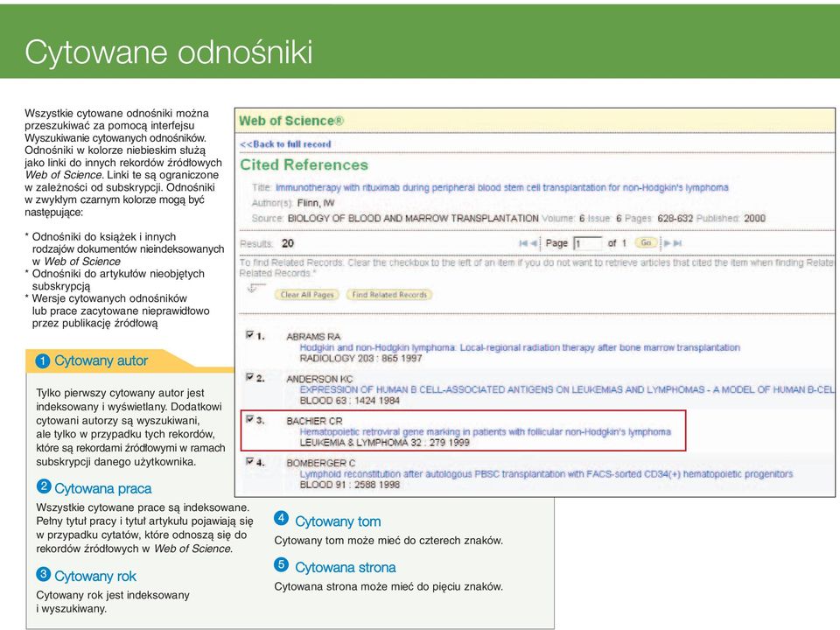Click the Cytowana strona section heading
Image resolution: width=840 pixels, height=630 pixels.
[x=346, y=567]
